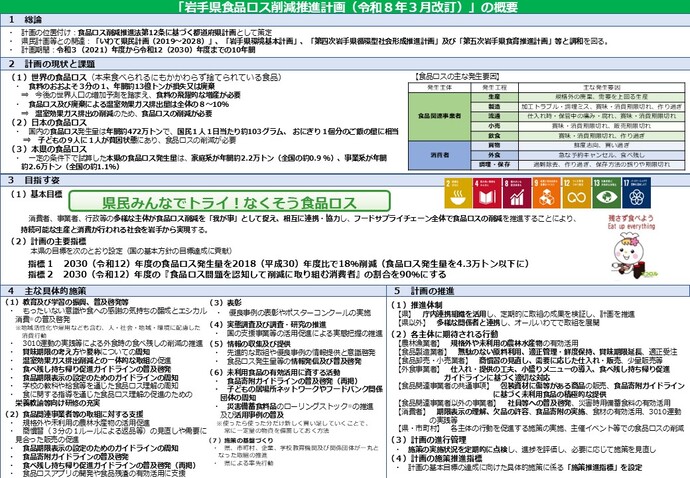This screenshot has height=478, width=690.
Task: Click the SDG 12 infinity loop icon
Action: tap(576, 193)
